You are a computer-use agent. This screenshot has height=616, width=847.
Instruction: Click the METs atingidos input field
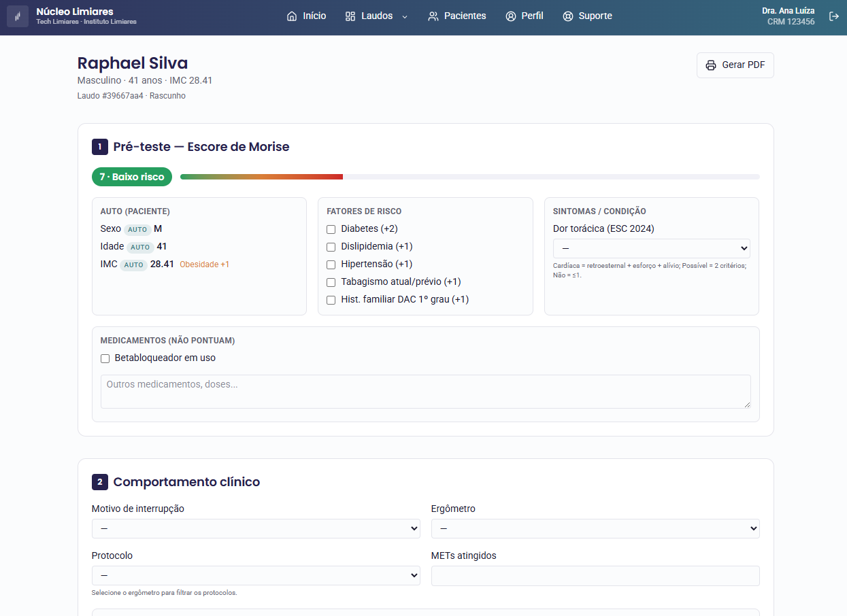click(595, 576)
